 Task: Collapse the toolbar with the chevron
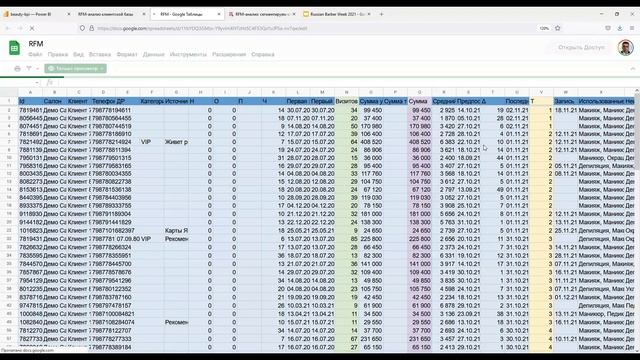(x=633, y=69)
